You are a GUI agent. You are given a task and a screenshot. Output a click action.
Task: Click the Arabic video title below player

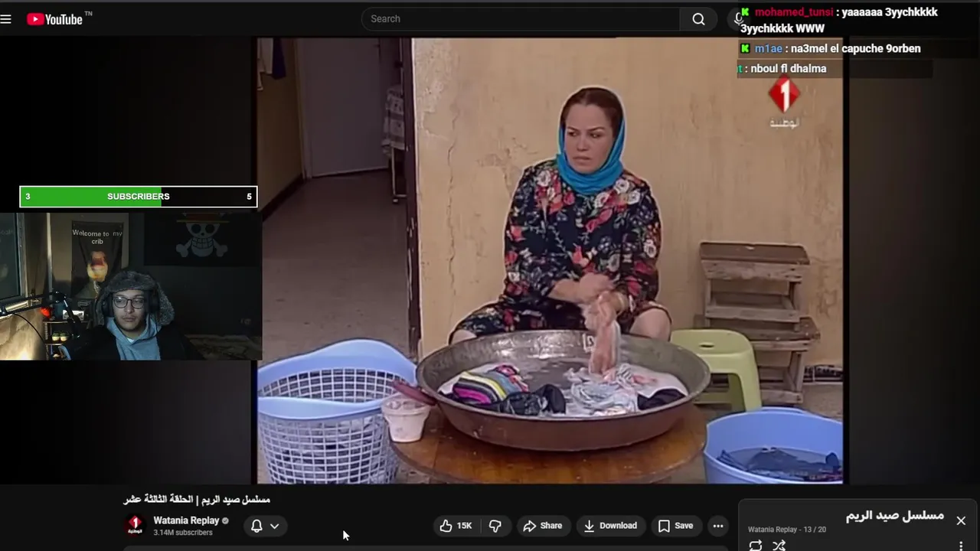197,500
